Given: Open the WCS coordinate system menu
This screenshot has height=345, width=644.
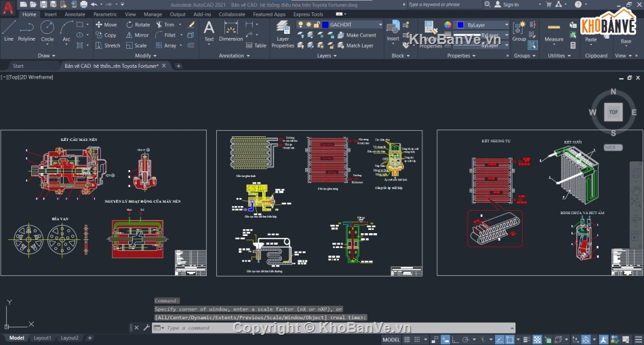Looking at the screenshot, I should point(613,147).
